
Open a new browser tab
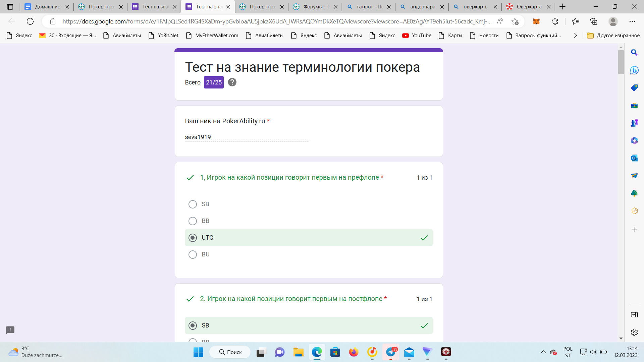click(562, 7)
